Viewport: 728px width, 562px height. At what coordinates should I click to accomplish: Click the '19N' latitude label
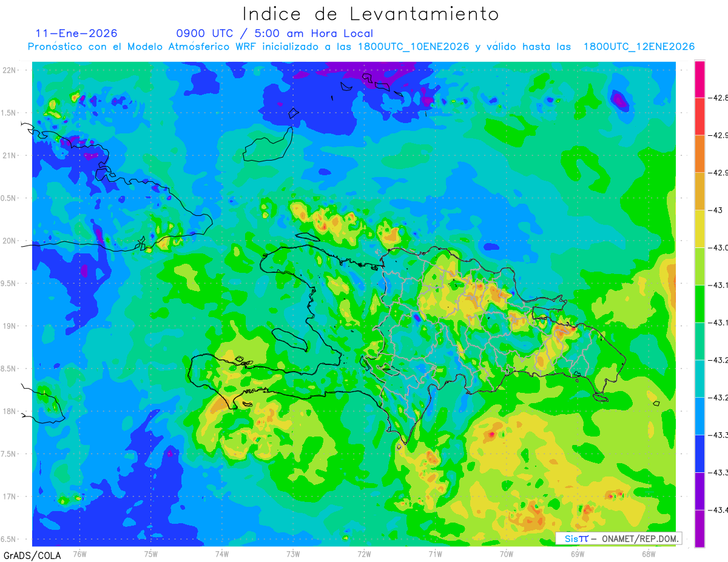tap(10, 326)
